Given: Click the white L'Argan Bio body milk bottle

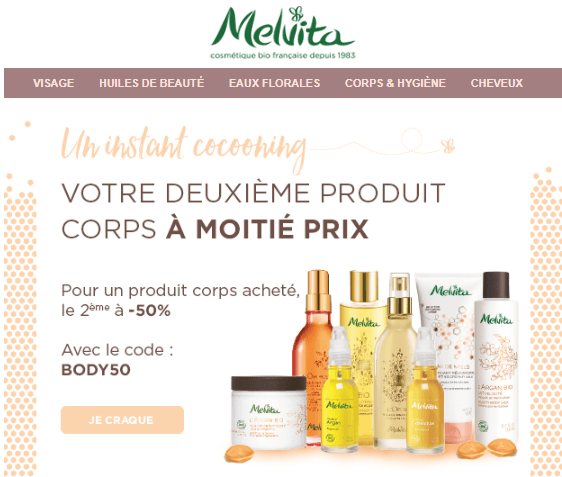Looking at the screenshot, I should click(x=496, y=358).
